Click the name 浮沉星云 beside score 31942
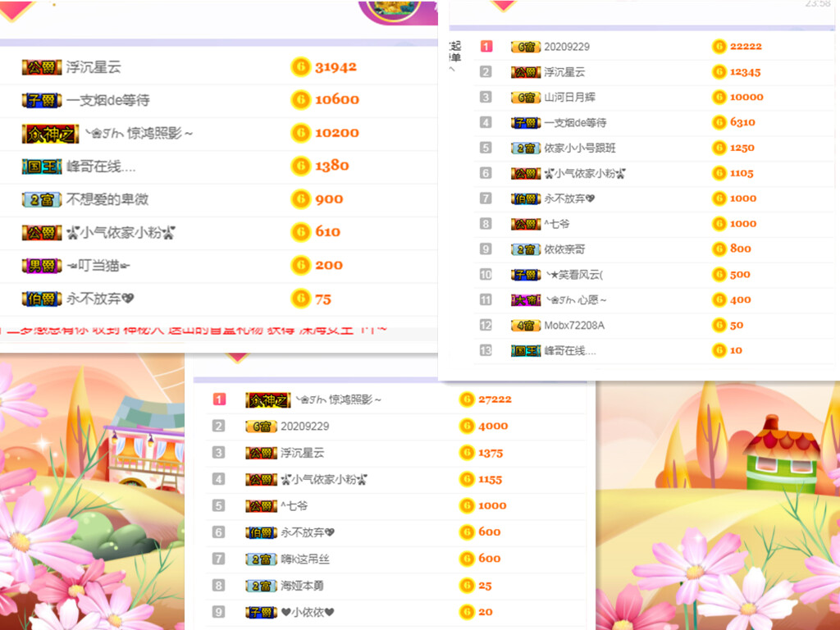The image size is (840, 630). click(x=94, y=67)
